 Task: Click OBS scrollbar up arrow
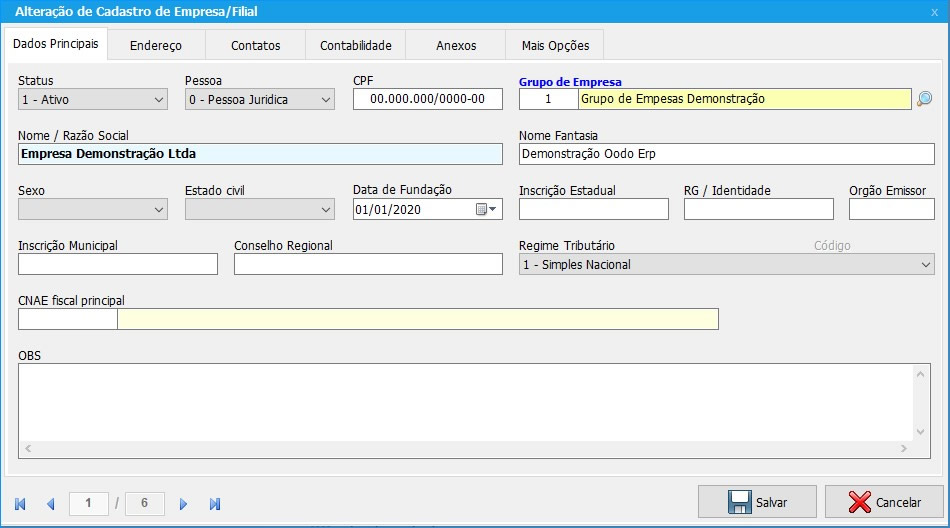(920, 374)
